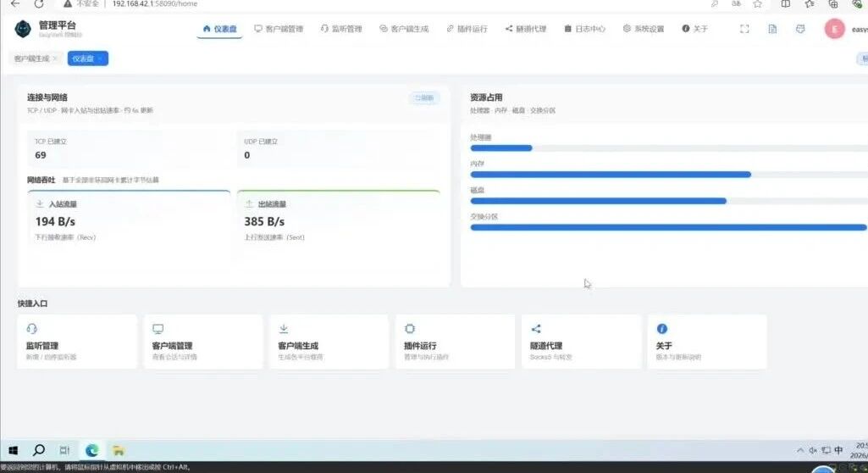Click the 194 B/s inbound value
Viewport: 868px width, 473px height.
[55, 221]
